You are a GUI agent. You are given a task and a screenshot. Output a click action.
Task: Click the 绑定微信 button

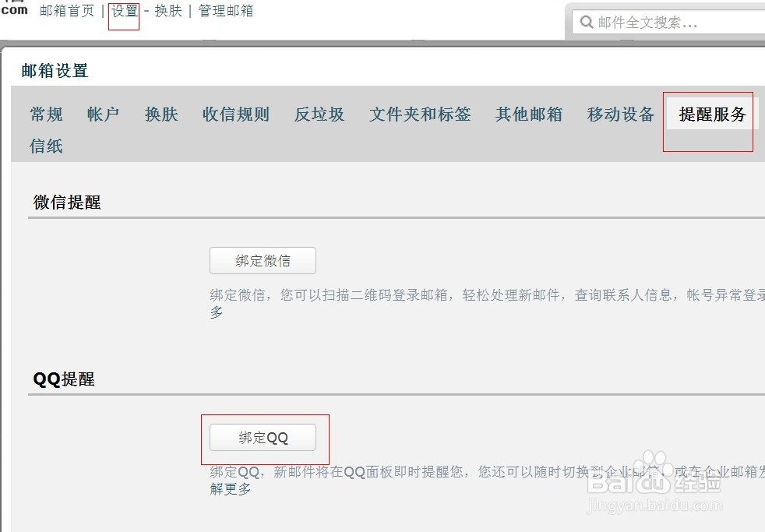[x=263, y=260]
